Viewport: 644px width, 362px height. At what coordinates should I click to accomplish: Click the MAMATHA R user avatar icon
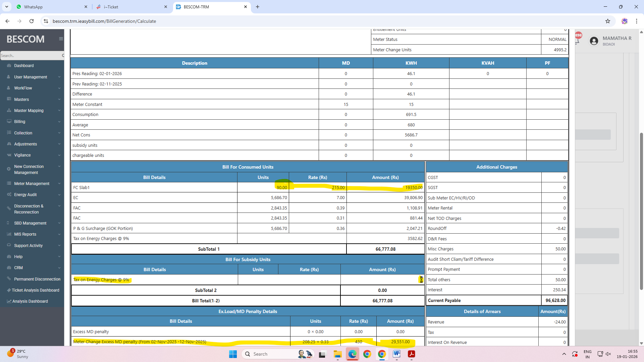tap(594, 41)
